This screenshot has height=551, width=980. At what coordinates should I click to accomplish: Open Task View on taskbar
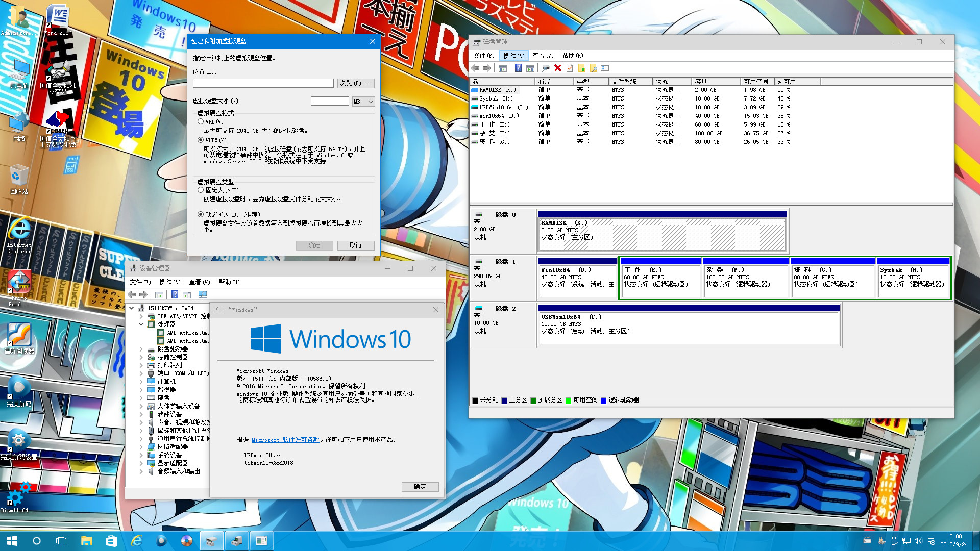(61, 541)
